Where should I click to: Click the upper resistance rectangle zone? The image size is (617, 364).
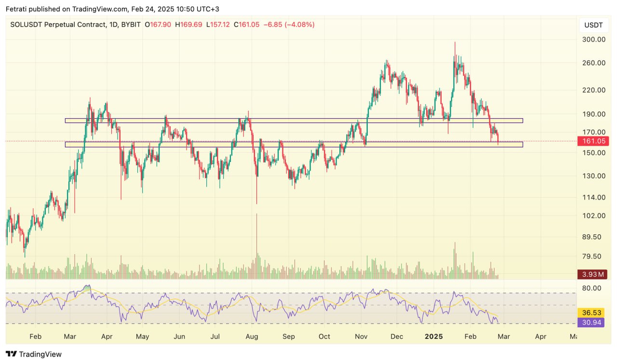294,121
